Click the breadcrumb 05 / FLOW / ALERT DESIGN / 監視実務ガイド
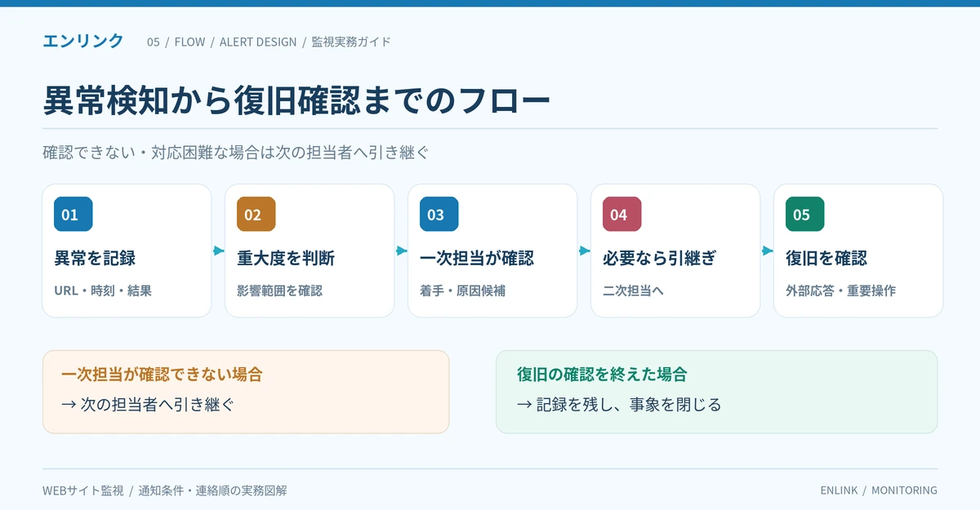The height and width of the screenshot is (510, 980). pyautogui.click(x=269, y=42)
